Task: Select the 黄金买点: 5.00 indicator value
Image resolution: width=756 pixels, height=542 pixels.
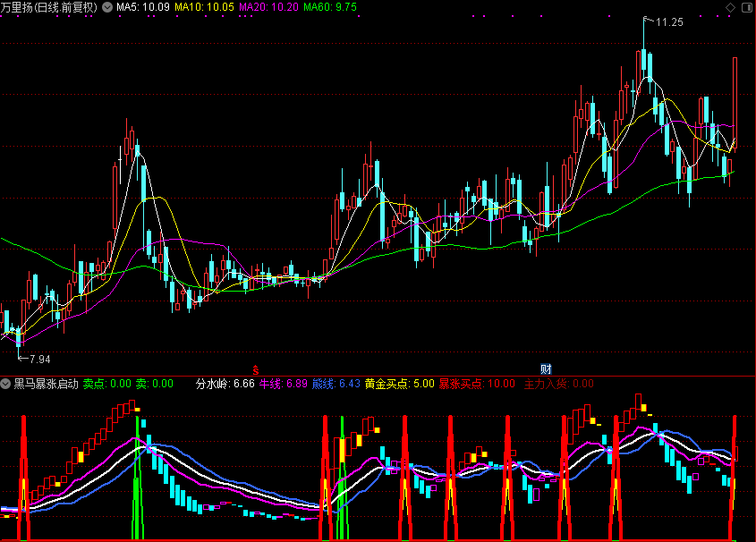Action: coord(400,384)
